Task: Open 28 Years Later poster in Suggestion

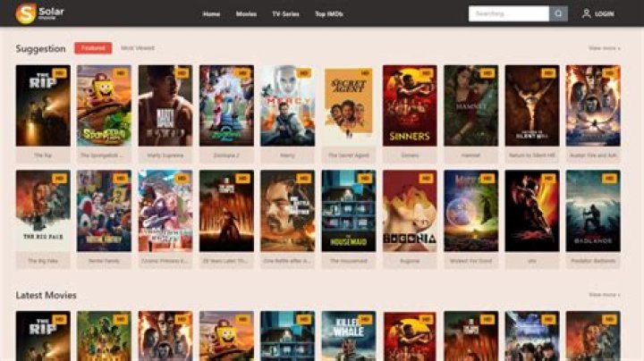Action: point(226,211)
